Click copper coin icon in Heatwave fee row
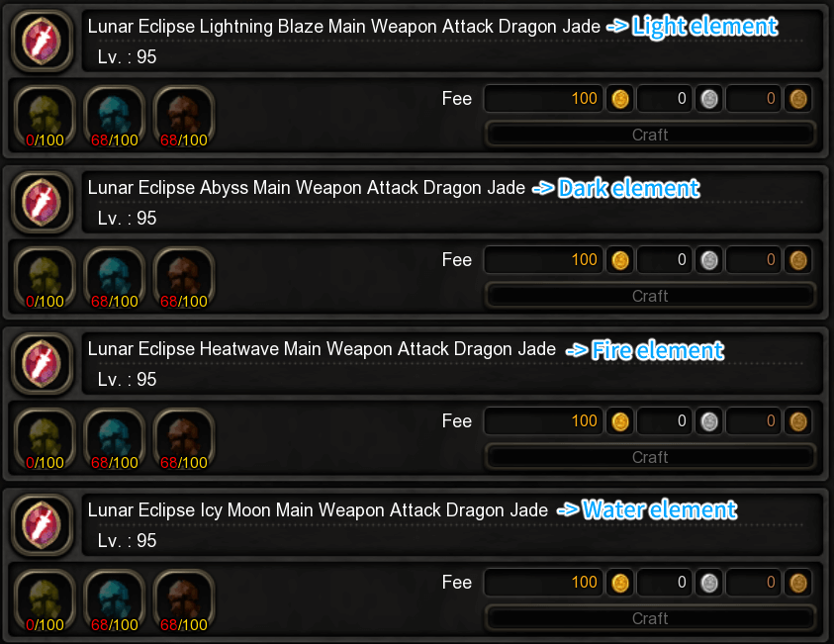This screenshot has height=644, width=834. tap(798, 421)
